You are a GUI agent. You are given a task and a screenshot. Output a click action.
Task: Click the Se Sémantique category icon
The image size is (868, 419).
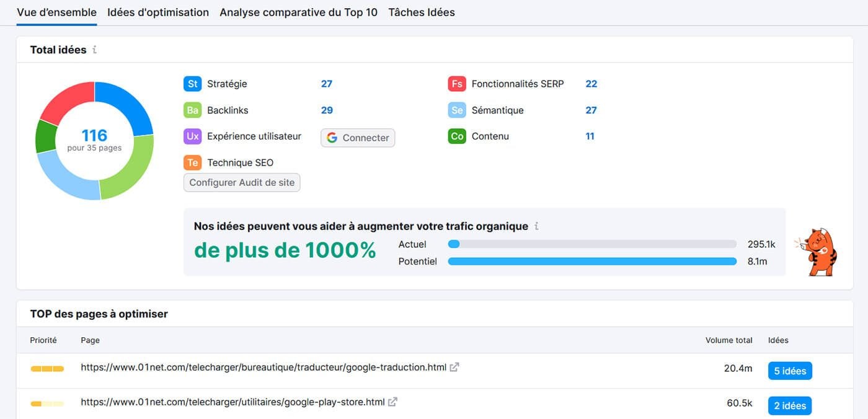pyautogui.click(x=457, y=110)
